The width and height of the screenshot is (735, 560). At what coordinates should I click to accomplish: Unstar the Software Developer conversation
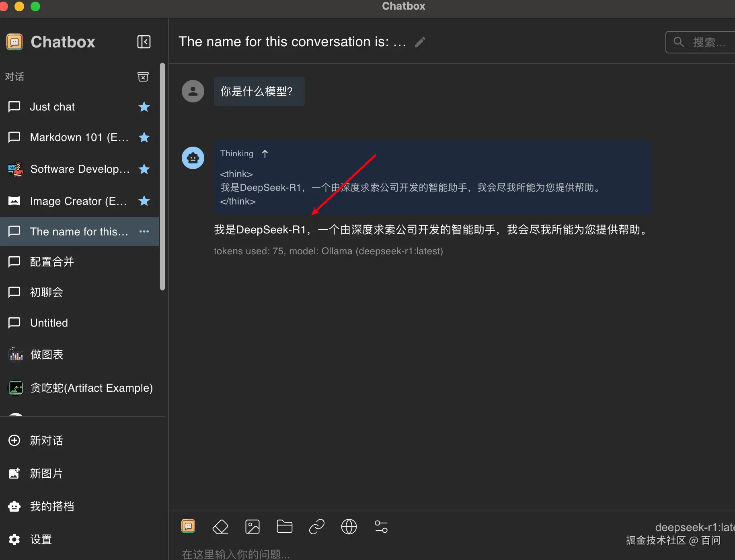(x=144, y=169)
